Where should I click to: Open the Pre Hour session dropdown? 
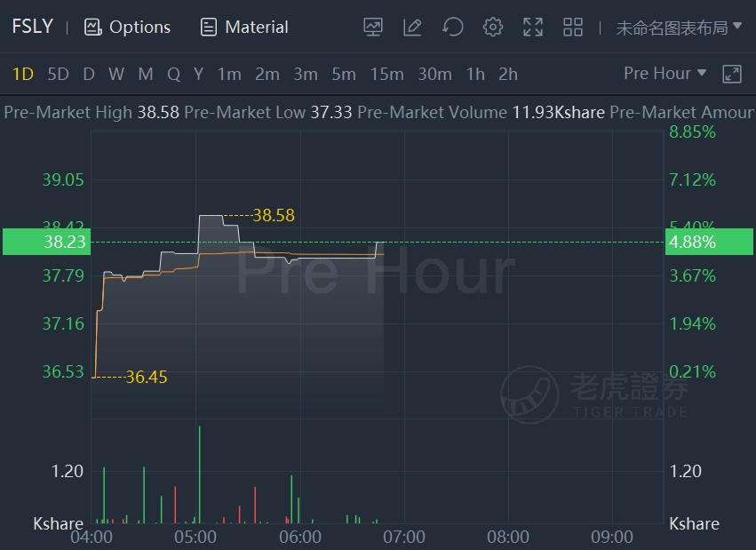pyautogui.click(x=664, y=73)
